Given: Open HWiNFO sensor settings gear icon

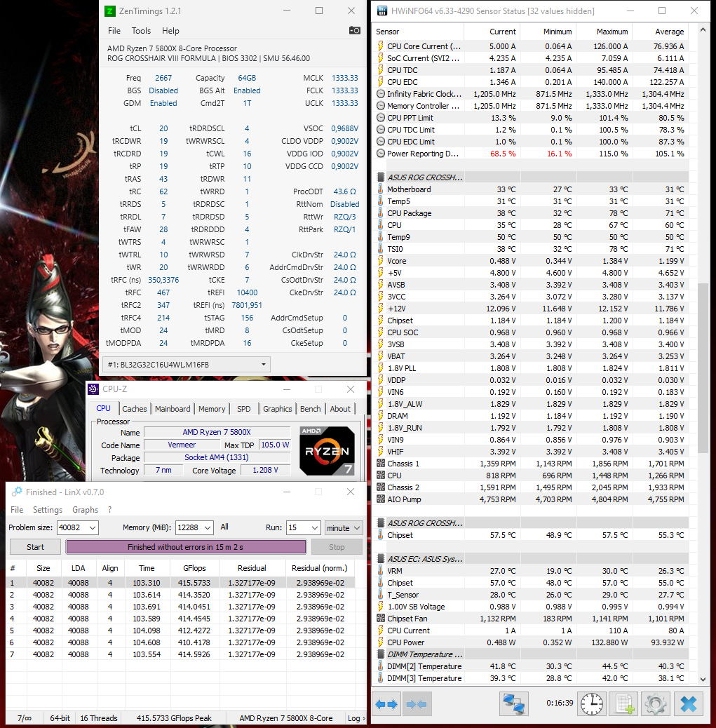Looking at the screenshot, I should (x=656, y=704).
